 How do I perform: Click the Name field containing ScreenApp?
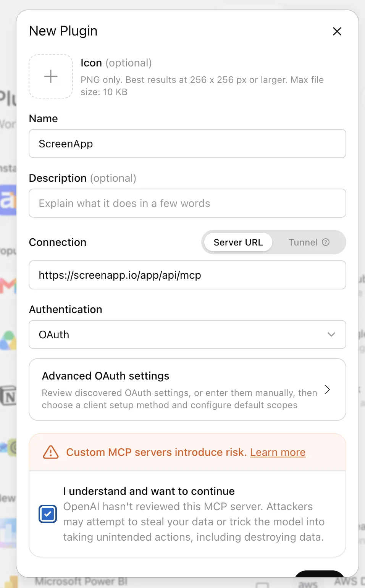(x=187, y=144)
